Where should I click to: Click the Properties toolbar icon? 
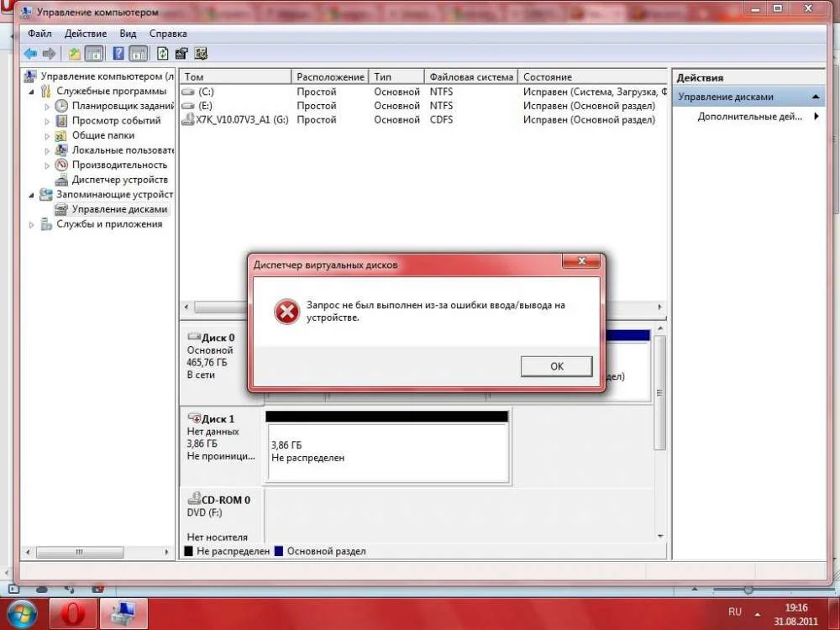[x=181, y=54]
